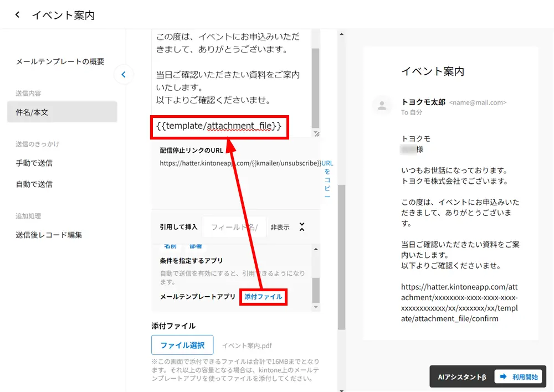Click the 引用して挿入 label
The image size is (554, 392).
pyautogui.click(x=178, y=227)
